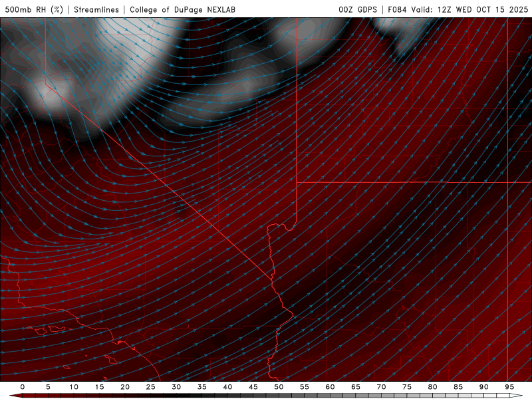Click the colorbar label '65'
532x399 pixels.
pos(356,387)
